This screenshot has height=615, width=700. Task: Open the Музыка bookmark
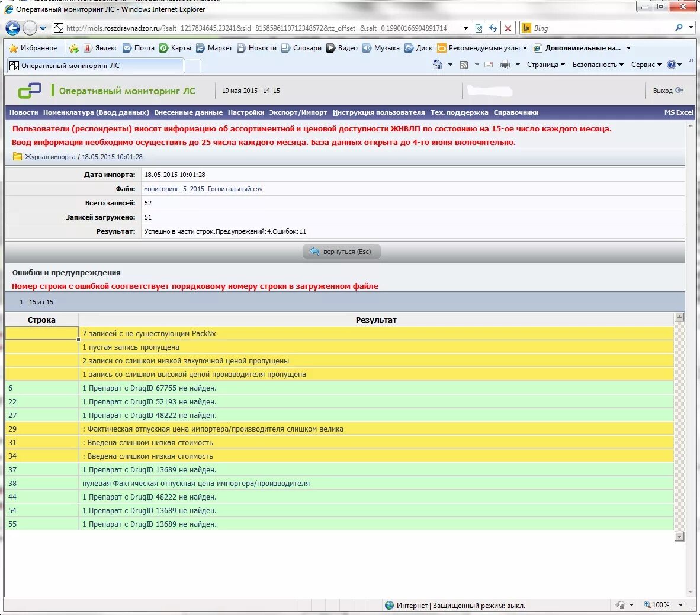[381, 48]
